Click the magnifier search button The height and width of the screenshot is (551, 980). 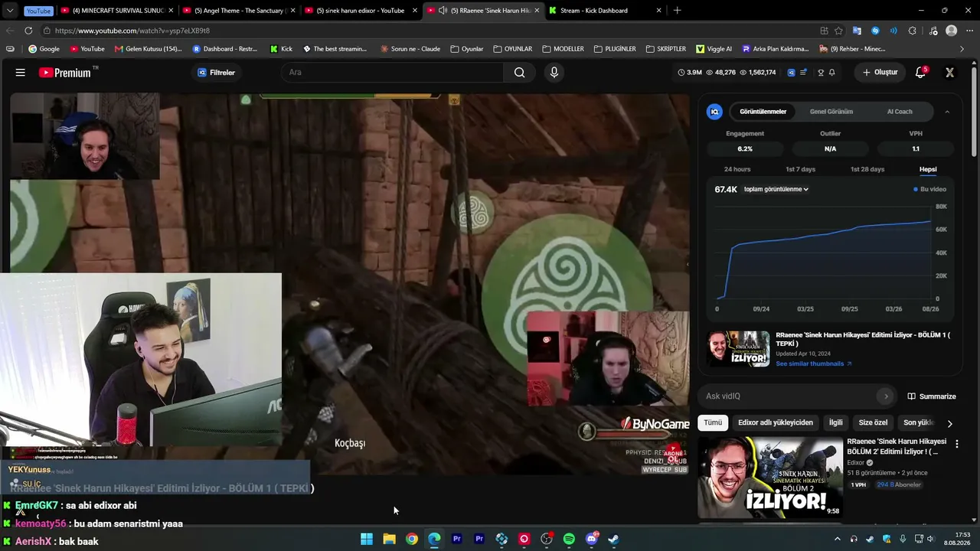520,73
